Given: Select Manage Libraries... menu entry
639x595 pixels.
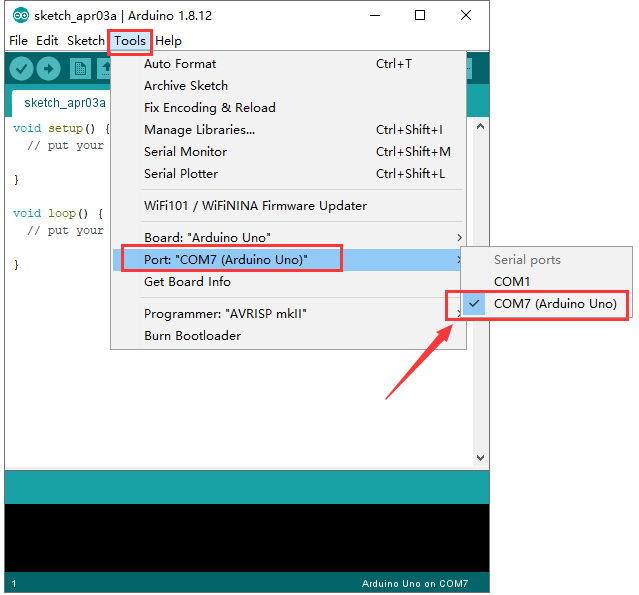Looking at the screenshot, I should click(199, 130).
